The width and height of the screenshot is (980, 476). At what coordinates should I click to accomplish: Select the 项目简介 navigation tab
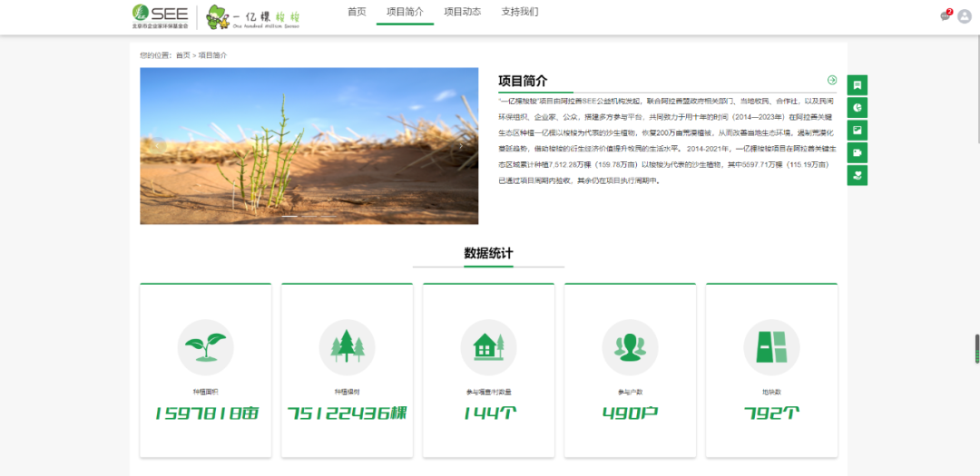pyautogui.click(x=405, y=12)
